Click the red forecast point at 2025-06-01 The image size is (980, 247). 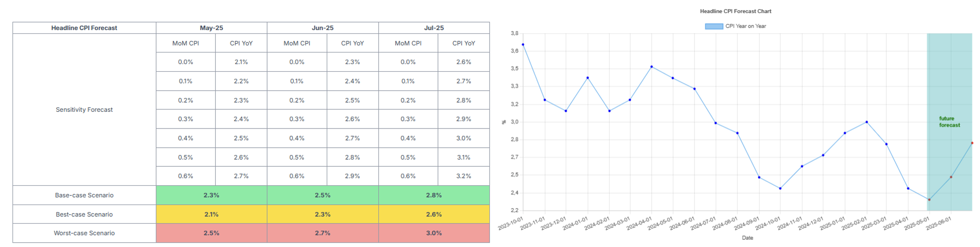(951, 177)
